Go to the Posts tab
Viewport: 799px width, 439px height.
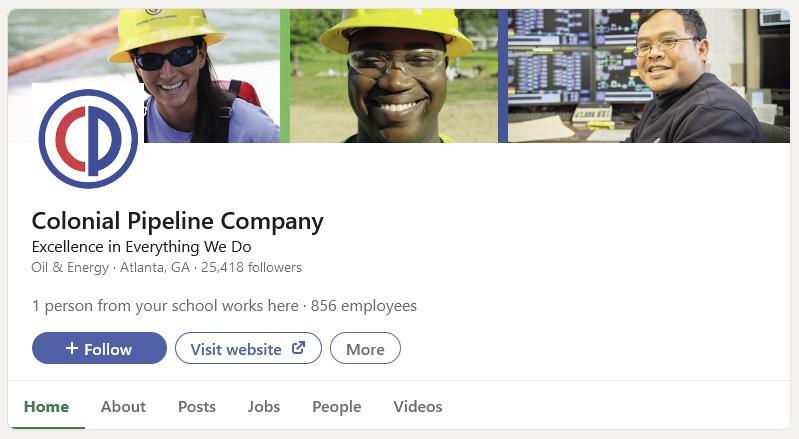[197, 406]
